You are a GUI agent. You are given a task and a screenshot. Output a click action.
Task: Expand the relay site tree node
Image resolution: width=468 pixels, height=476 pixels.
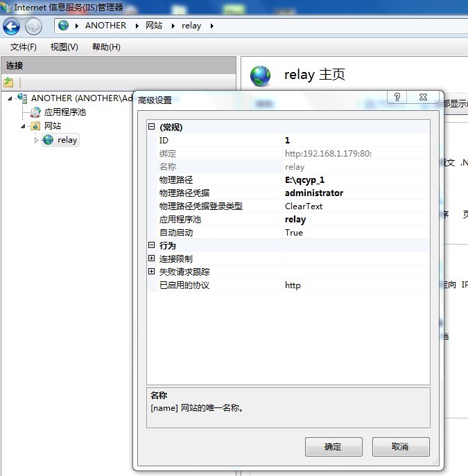point(37,141)
